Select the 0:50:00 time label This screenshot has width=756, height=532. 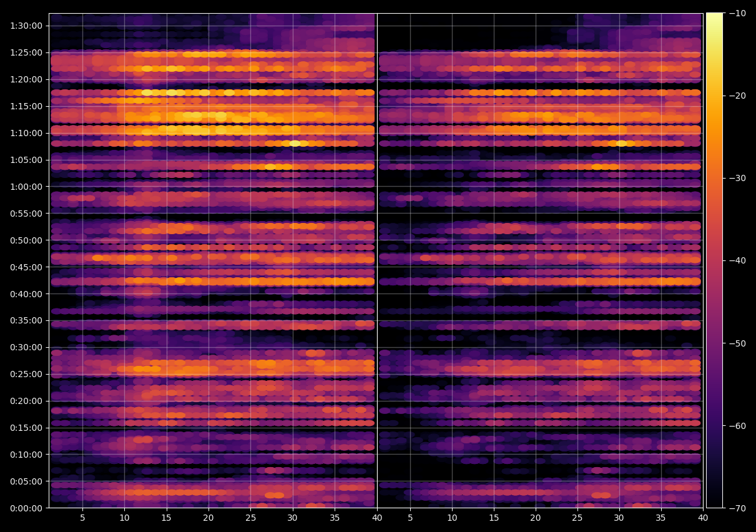pyautogui.click(x=26, y=240)
